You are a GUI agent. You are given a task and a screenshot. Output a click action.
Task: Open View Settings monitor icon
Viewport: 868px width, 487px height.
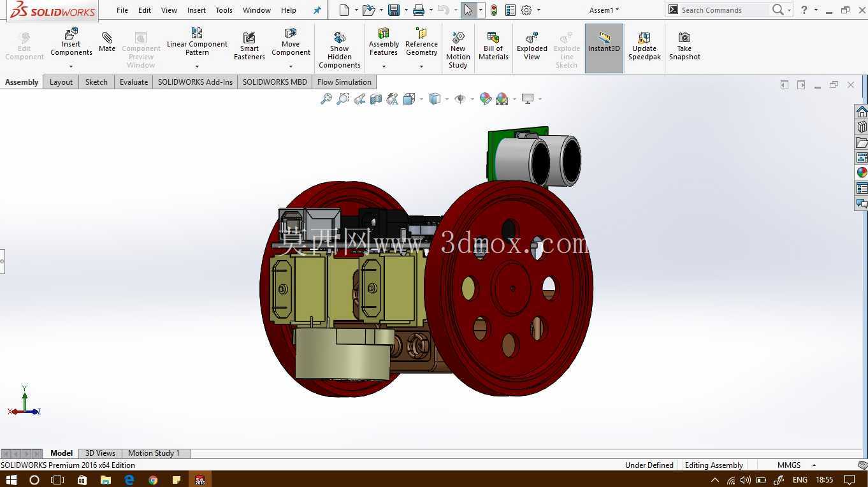[527, 99]
